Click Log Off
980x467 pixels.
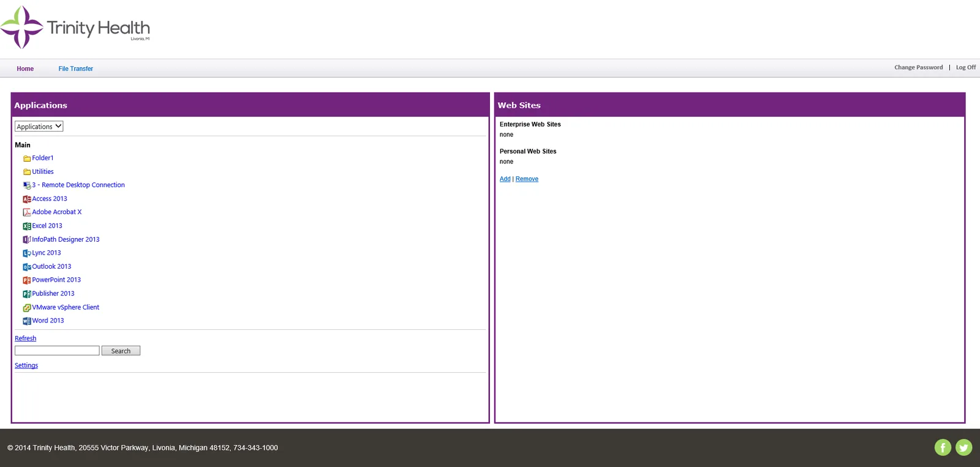966,67
